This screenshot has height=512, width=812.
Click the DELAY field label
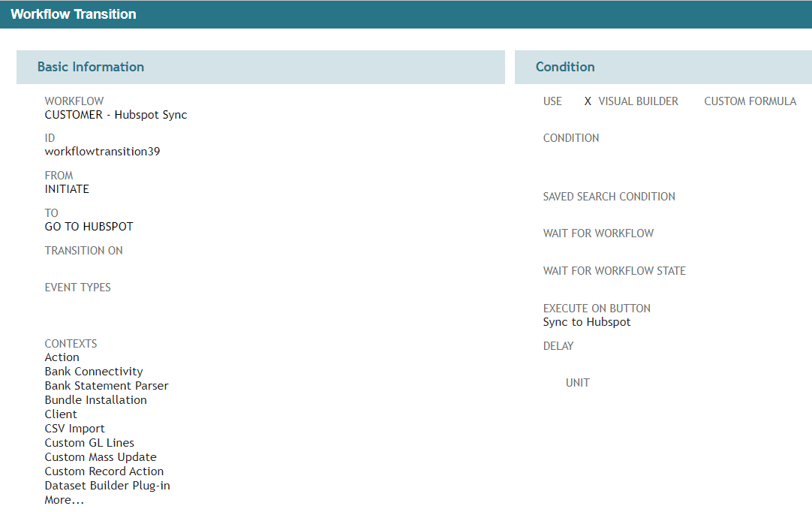(558, 345)
